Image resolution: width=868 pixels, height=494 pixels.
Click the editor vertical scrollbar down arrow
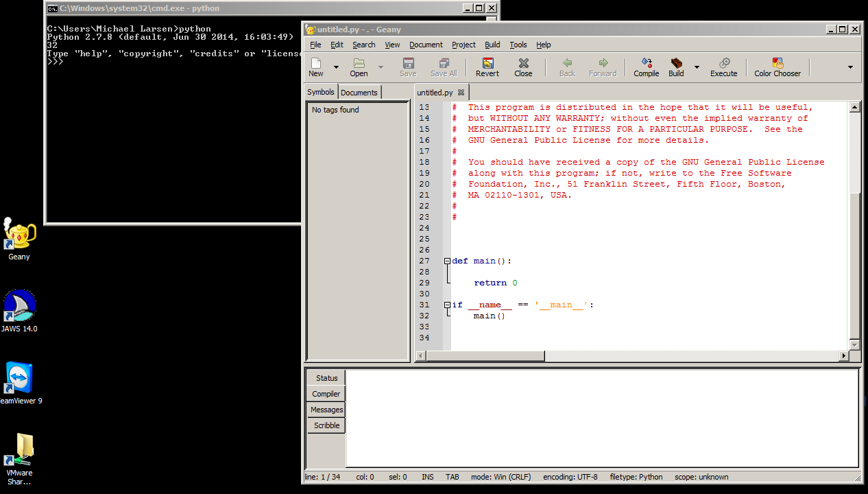pyautogui.click(x=854, y=344)
